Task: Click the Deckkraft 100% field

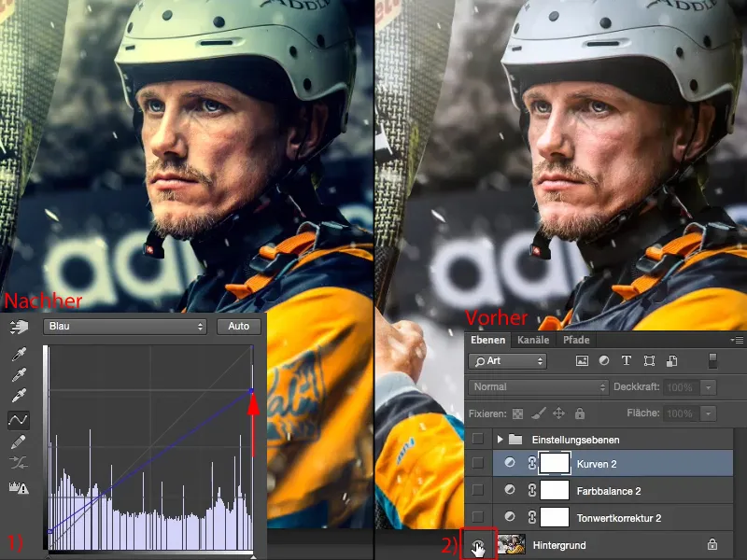Action: [681, 387]
